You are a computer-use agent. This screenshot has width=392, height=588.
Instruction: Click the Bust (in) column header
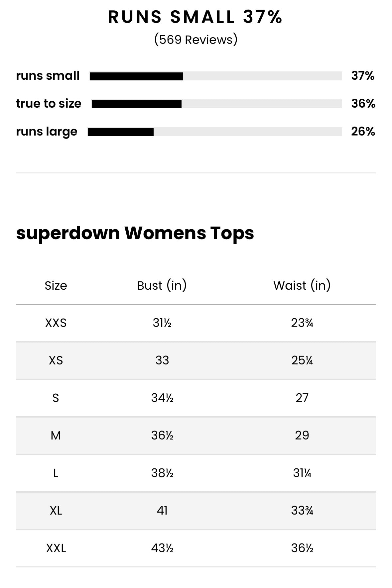click(x=162, y=285)
